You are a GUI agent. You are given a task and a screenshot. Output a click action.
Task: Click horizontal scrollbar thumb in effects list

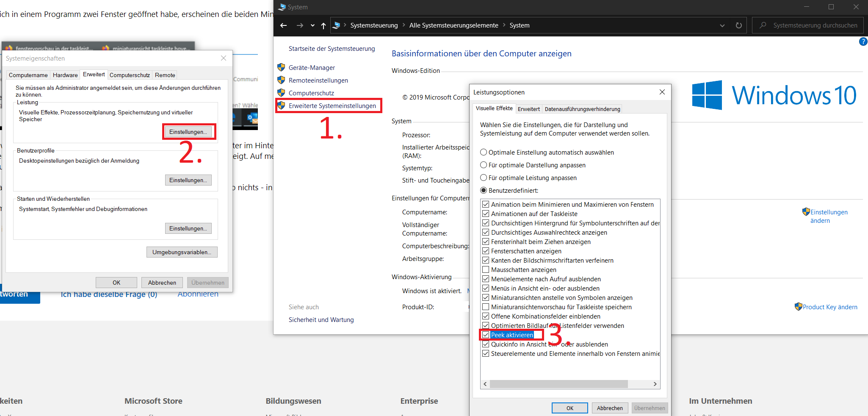pos(558,384)
